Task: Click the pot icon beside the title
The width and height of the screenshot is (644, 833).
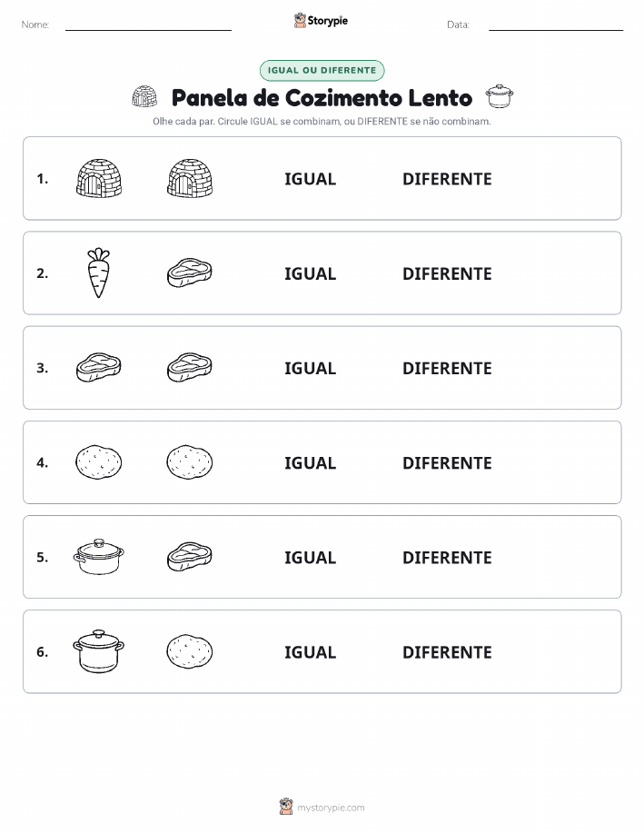Action: (x=500, y=96)
